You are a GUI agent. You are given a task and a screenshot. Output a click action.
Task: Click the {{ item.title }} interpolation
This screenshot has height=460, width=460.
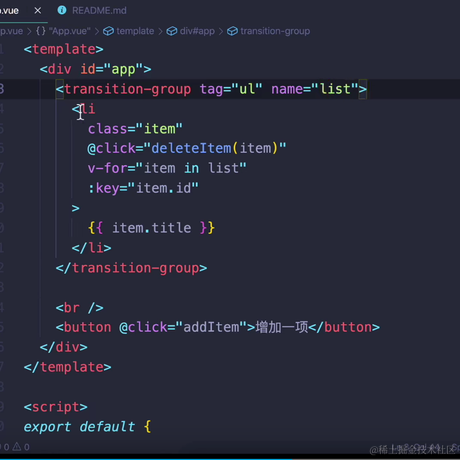pyautogui.click(x=151, y=228)
